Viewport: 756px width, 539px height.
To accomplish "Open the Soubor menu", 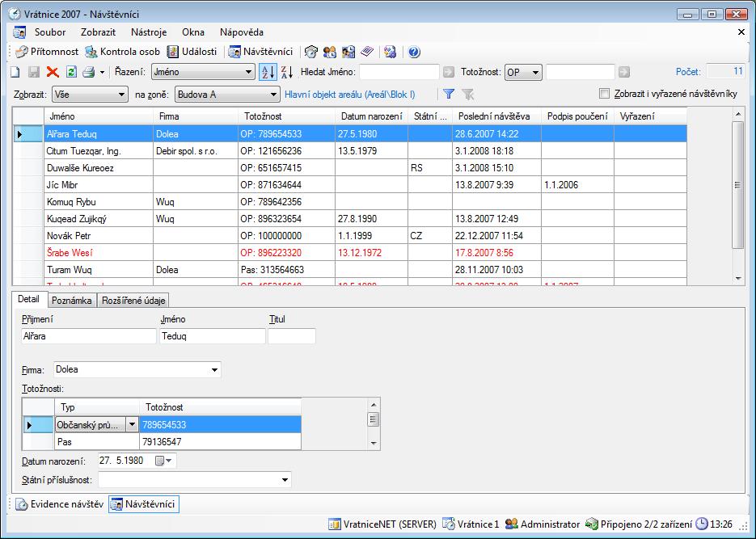I will [x=50, y=32].
